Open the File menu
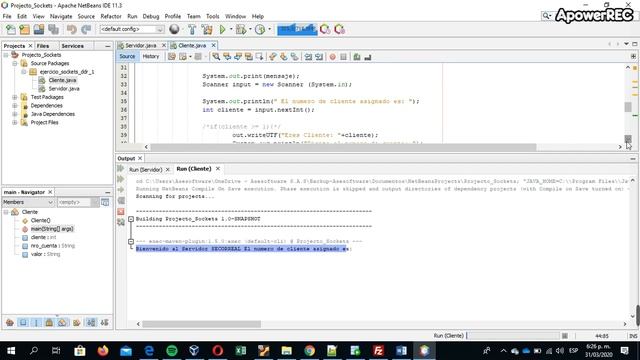 click(x=7, y=16)
